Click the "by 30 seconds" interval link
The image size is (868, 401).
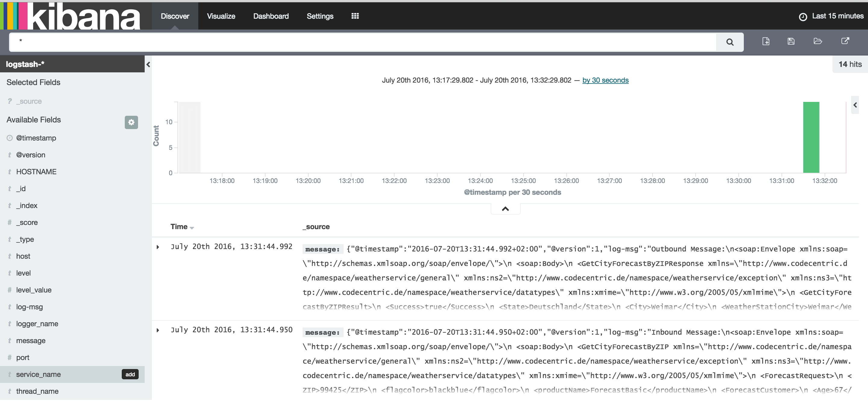click(605, 80)
